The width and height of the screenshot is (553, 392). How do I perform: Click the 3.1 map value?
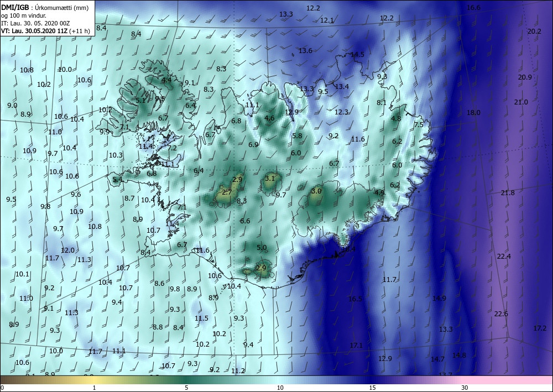tap(270, 179)
